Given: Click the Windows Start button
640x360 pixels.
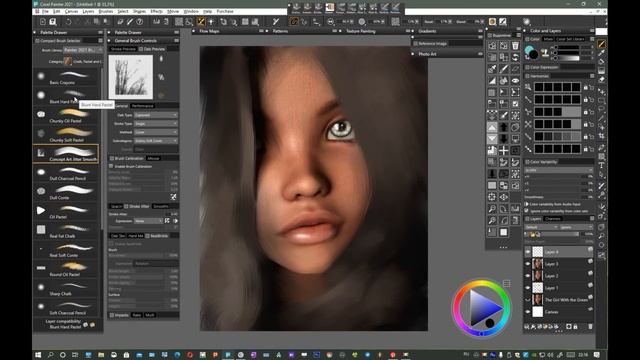Looking at the screenshot, I should click(x=38, y=355).
